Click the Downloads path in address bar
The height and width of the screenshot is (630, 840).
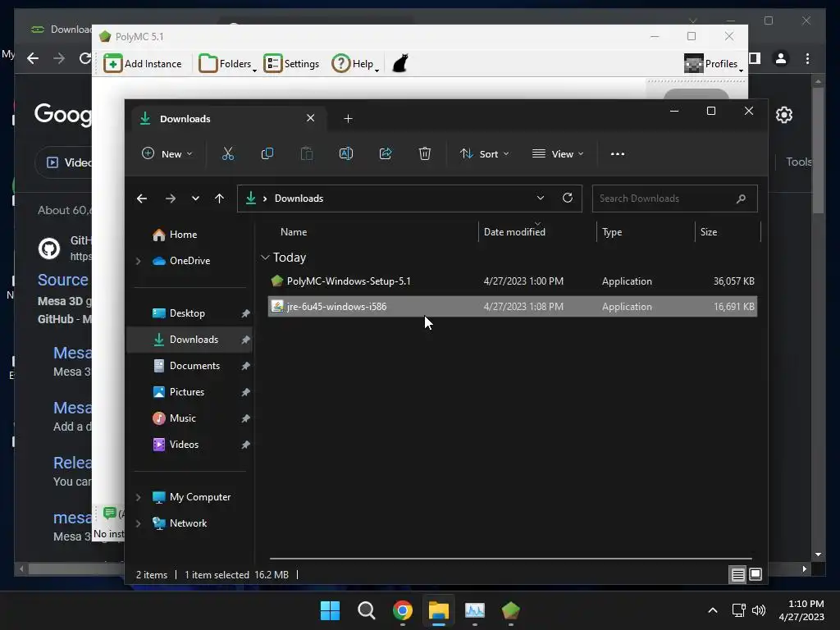click(299, 199)
